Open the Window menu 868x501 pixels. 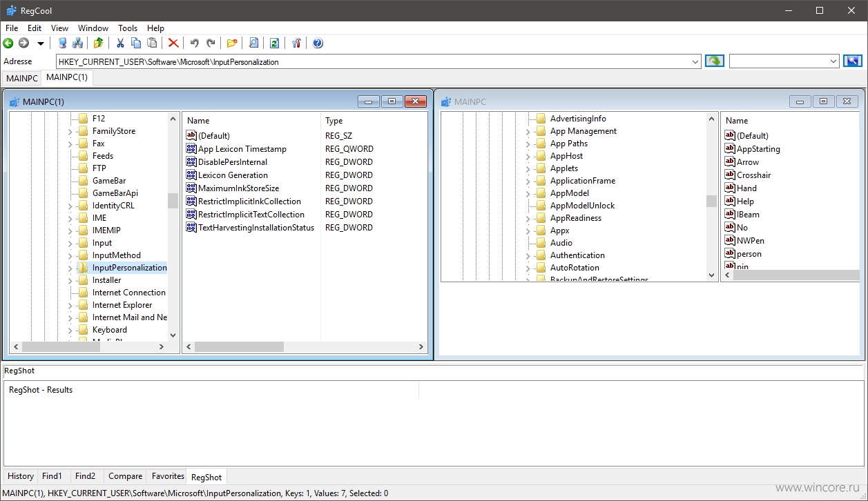pos(93,28)
